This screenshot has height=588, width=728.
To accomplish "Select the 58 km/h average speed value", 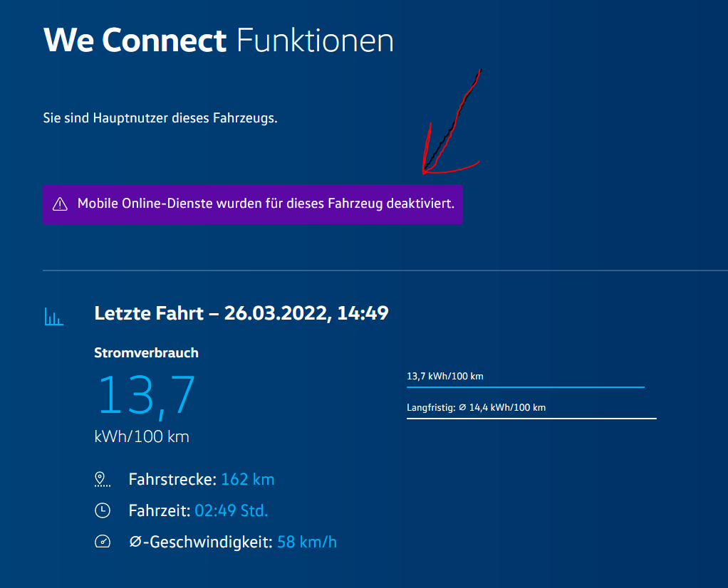I will coord(307,542).
